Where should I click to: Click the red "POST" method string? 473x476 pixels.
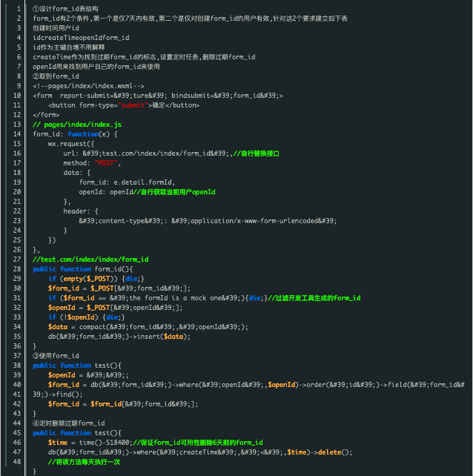tap(107, 162)
